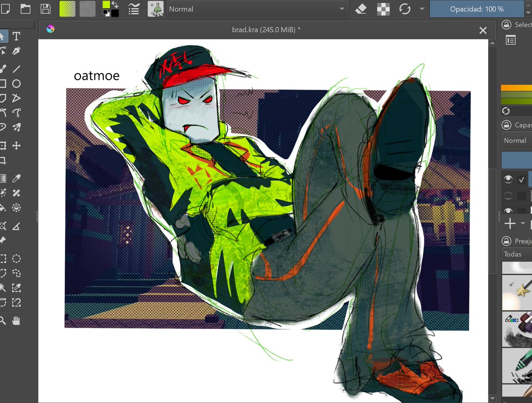Select the Pan hand tool
This screenshot has width=532, height=403.
point(16,321)
